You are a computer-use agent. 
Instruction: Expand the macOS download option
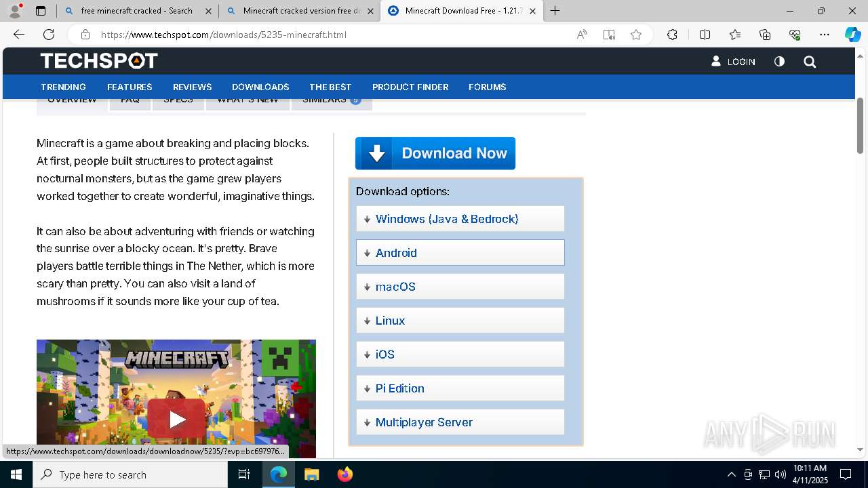coord(460,287)
